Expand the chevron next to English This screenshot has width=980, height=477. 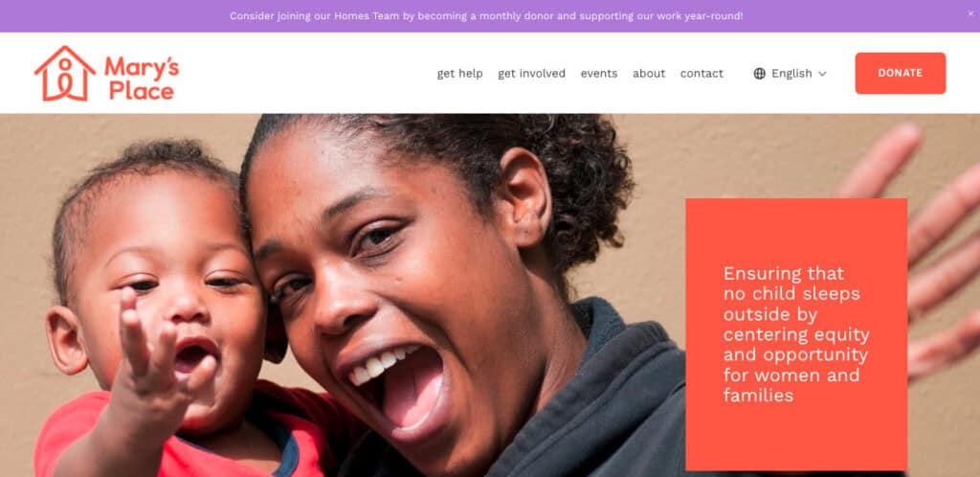[x=822, y=74]
